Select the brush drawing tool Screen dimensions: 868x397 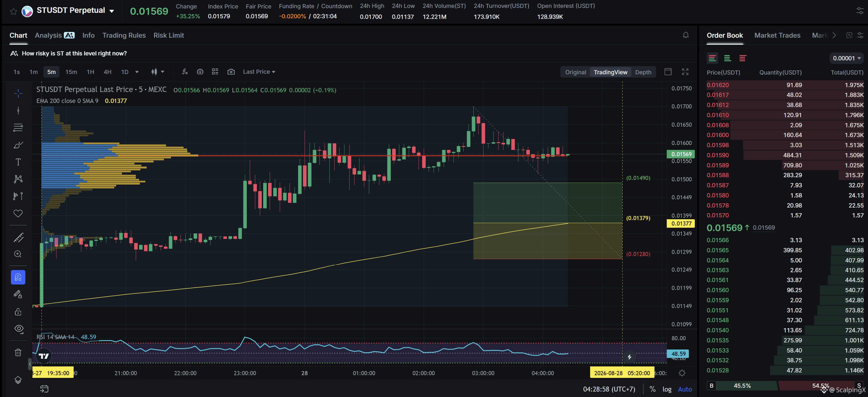(18, 145)
